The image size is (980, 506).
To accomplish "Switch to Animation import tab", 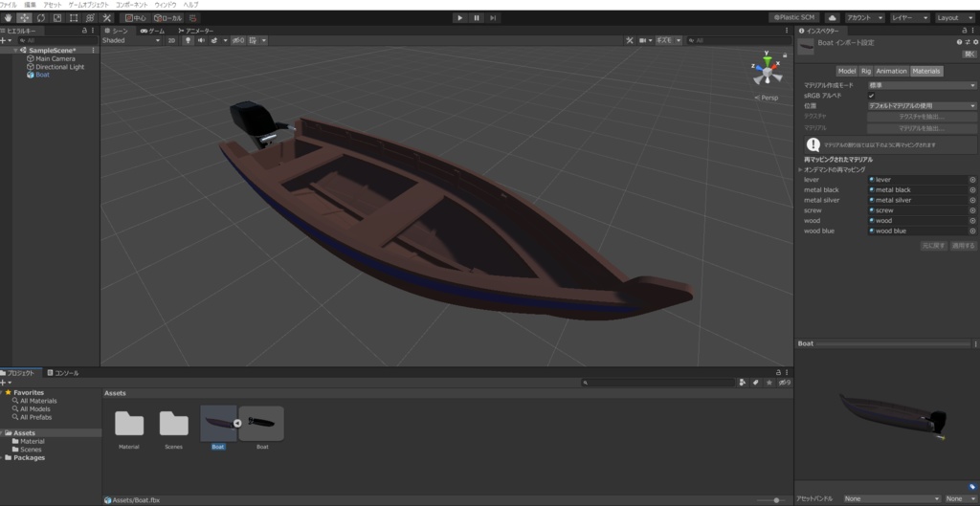I will click(x=891, y=71).
